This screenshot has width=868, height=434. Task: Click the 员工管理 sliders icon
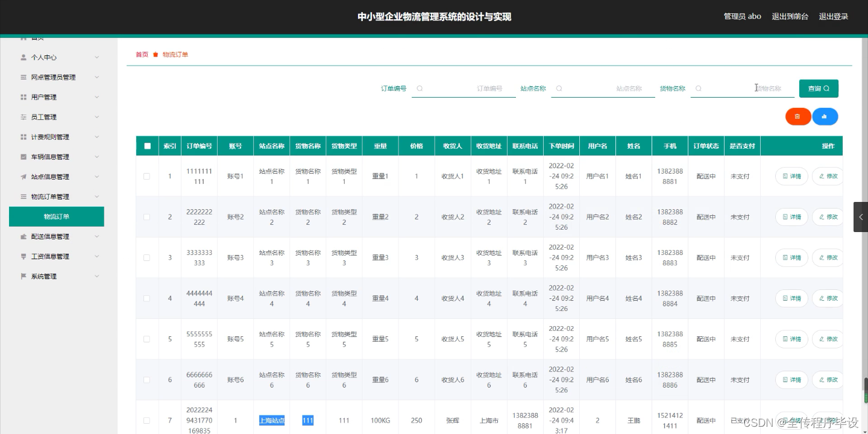coord(24,117)
